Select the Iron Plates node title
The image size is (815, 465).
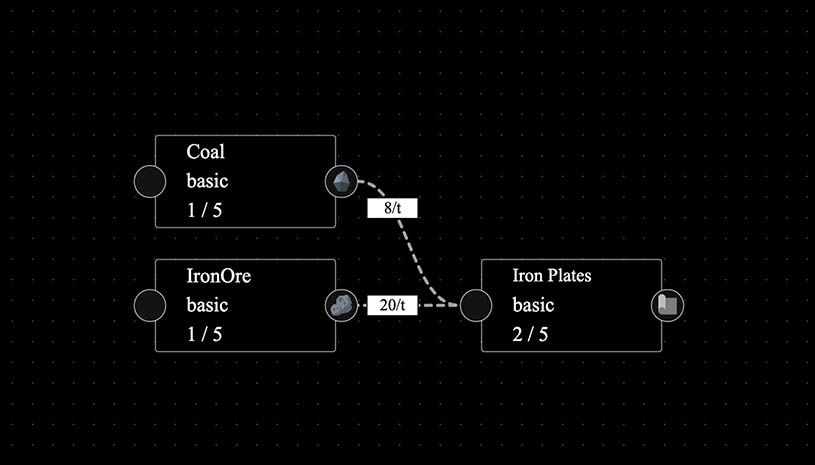pos(551,275)
